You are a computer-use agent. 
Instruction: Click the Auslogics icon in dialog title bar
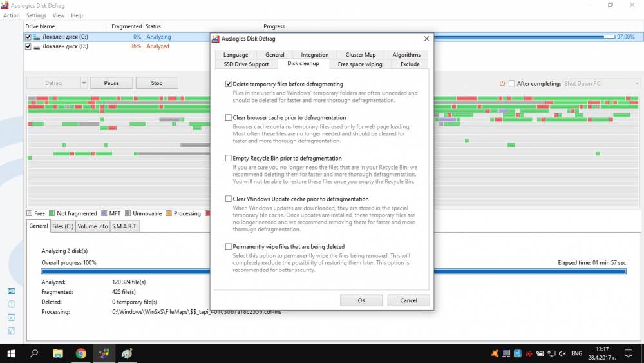click(216, 39)
